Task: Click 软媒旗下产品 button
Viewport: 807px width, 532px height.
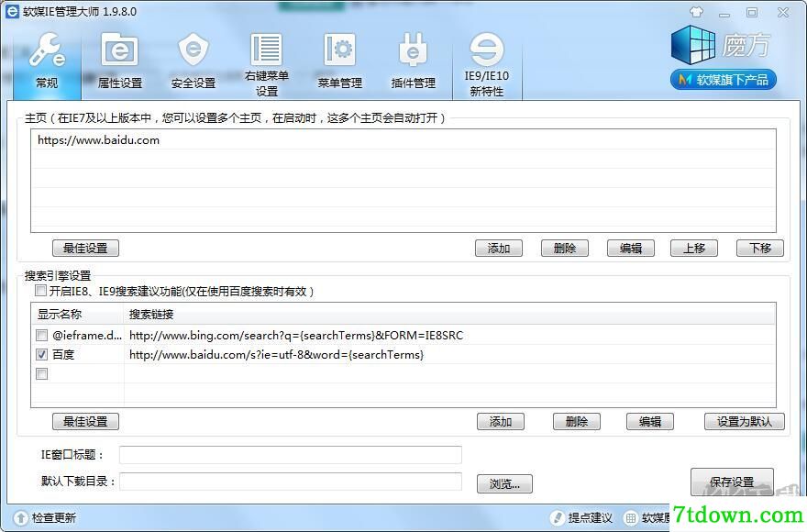Action: click(x=724, y=80)
